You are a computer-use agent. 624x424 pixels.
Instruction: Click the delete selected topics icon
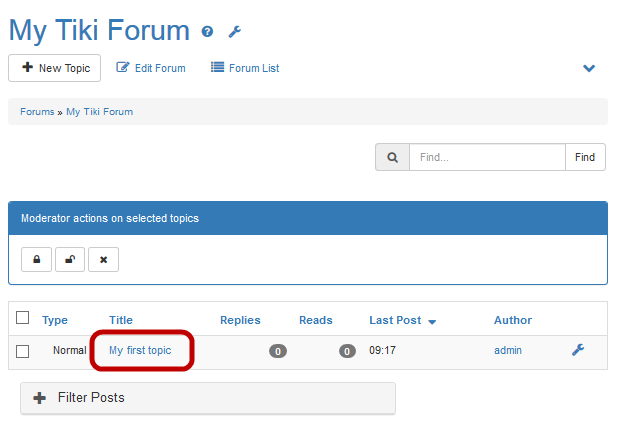(103, 260)
